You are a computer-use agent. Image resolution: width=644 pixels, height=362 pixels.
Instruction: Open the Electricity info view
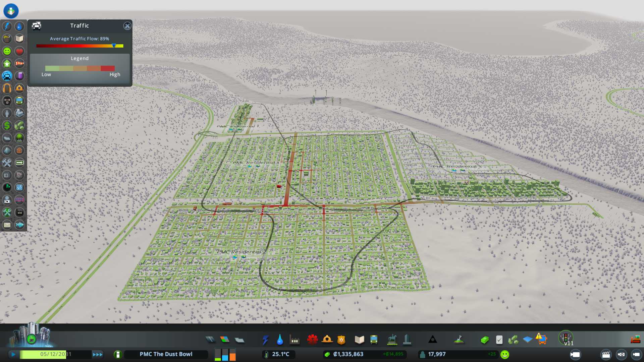point(7,26)
